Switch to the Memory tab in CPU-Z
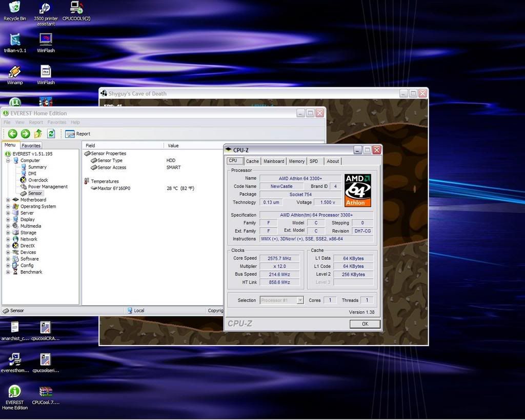This screenshot has width=525, height=420. tap(296, 161)
